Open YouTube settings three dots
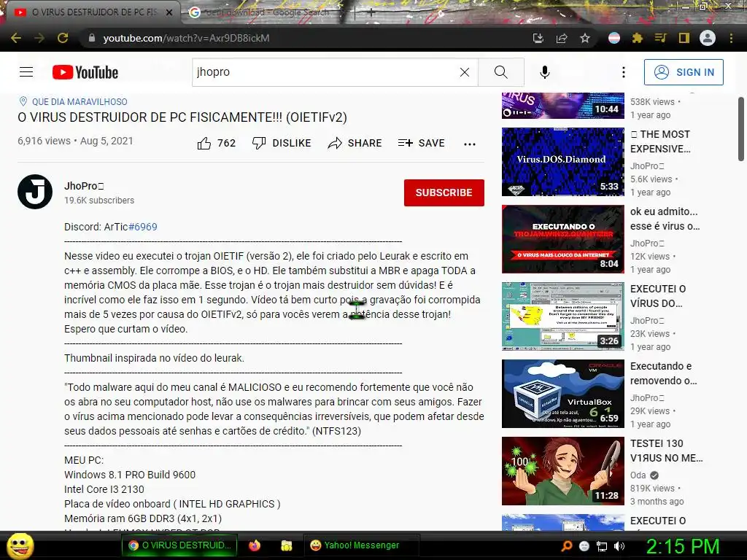 pos(623,72)
